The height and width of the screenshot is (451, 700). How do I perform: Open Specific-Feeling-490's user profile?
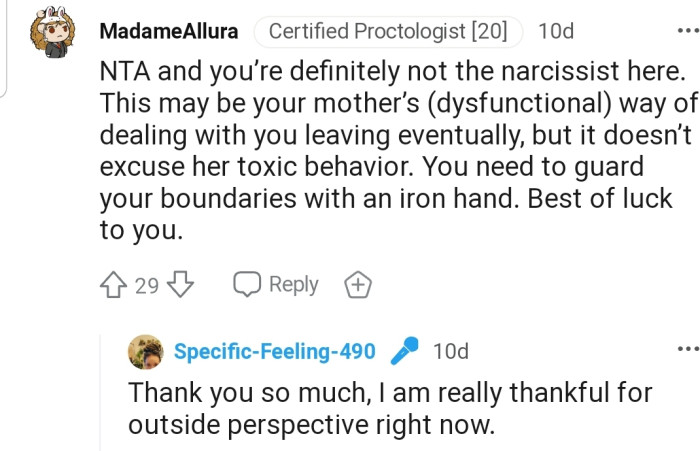[275, 352]
